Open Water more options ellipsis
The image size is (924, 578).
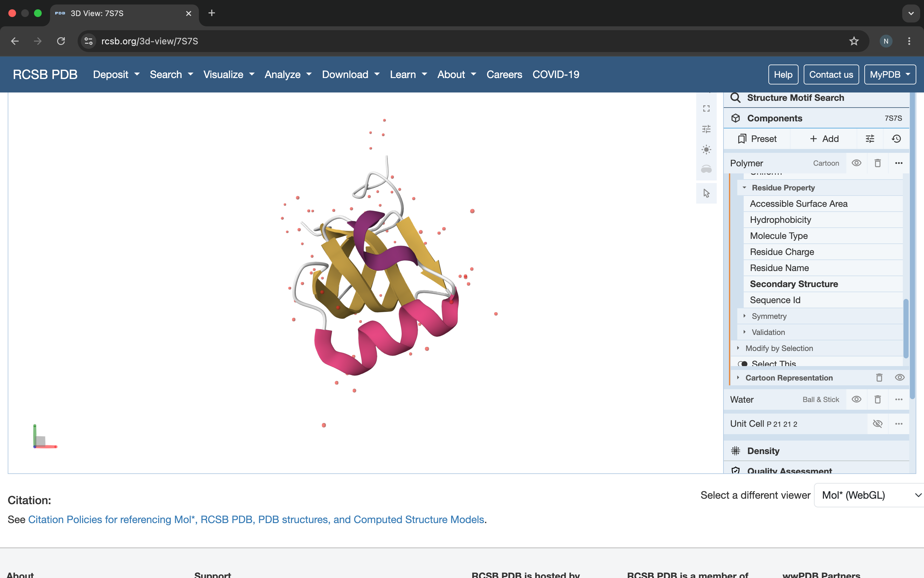pos(898,399)
